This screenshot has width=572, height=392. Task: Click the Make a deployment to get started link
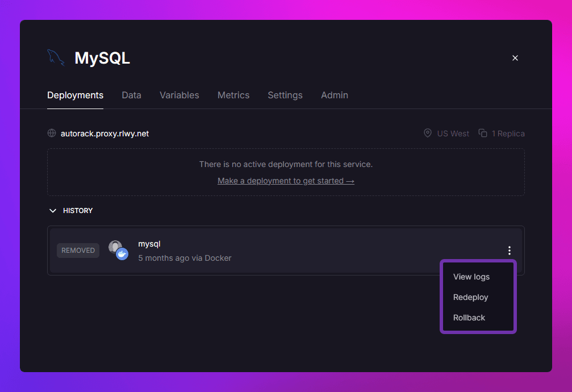[x=286, y=181]
